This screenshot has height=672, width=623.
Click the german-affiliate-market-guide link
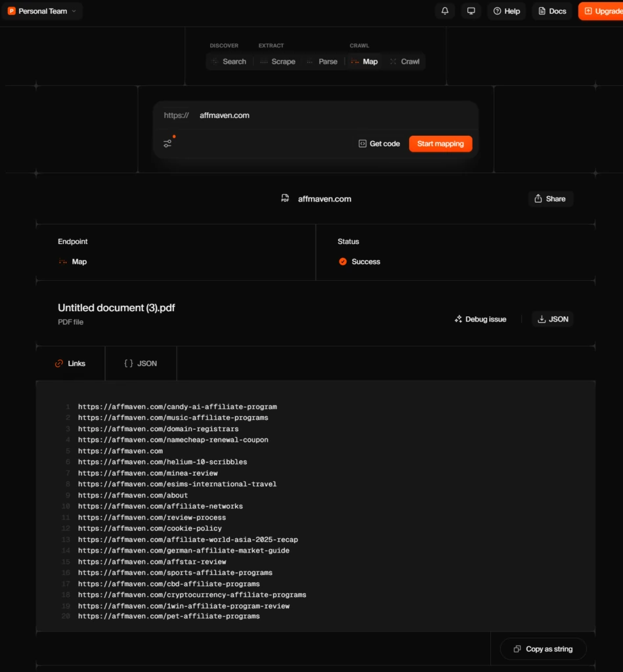pyautogui.click(x=184, y=551)
